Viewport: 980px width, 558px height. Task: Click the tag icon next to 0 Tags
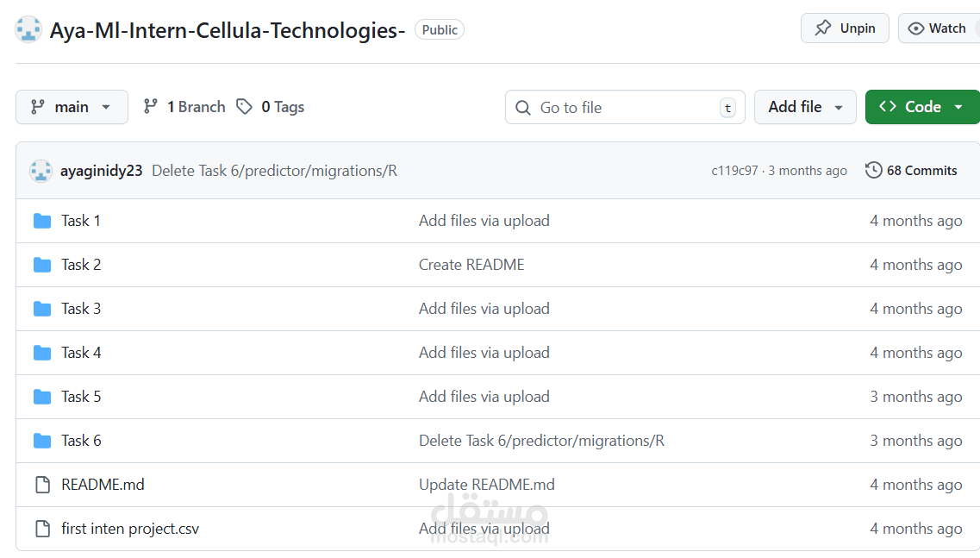tap(244, 106)
